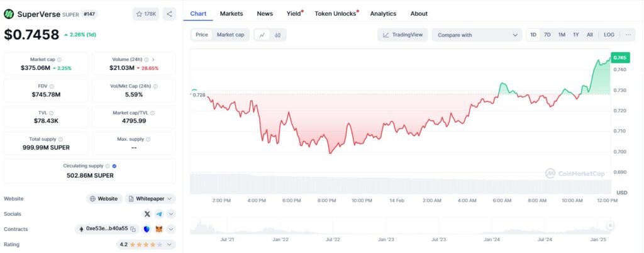Image resolution: width=644 pixels, height=253 pixels.
Task: Click the range slider handle under the chart
Action: click(609, 225)
